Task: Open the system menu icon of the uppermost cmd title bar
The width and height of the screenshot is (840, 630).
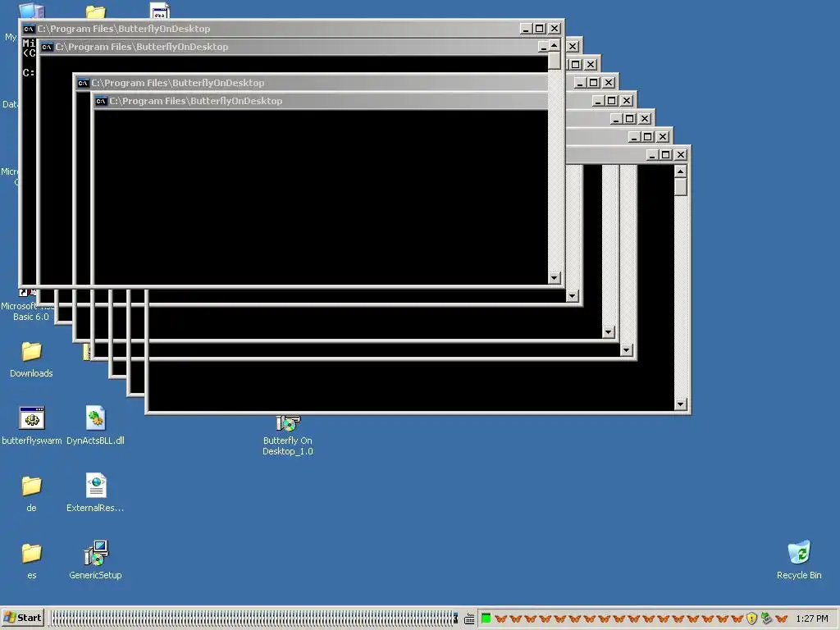Action: (x=29, y=29)
